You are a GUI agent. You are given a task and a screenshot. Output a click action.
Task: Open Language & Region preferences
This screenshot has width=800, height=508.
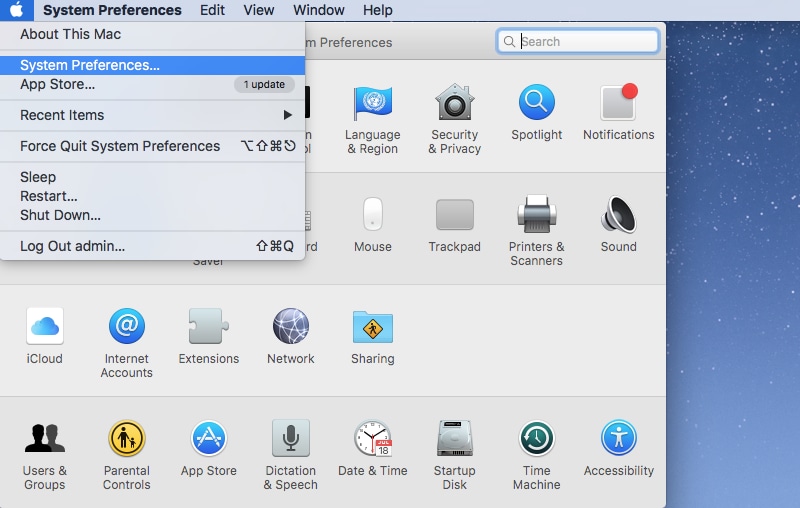click(x=372, y=119)
